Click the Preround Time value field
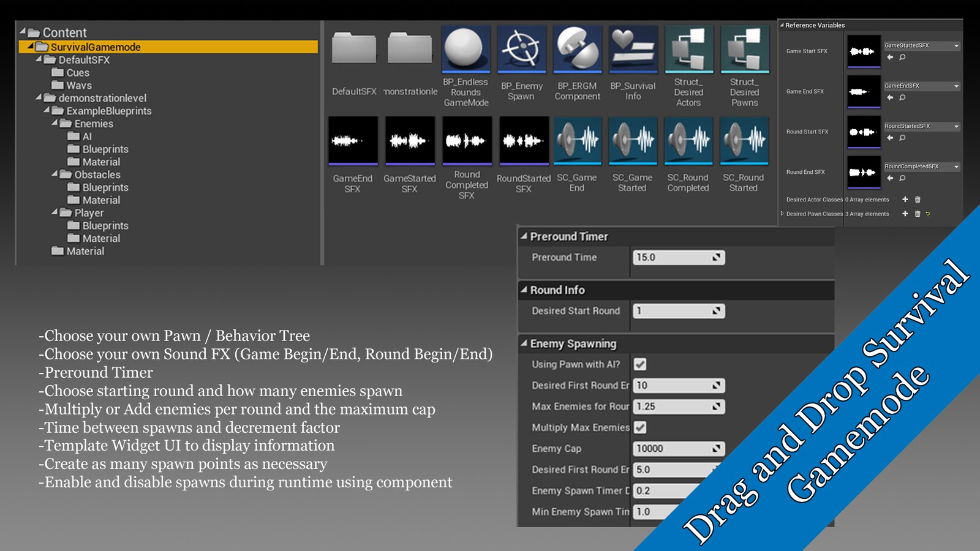The height and width of the screenshot is (551, 980). click(679, 257)
